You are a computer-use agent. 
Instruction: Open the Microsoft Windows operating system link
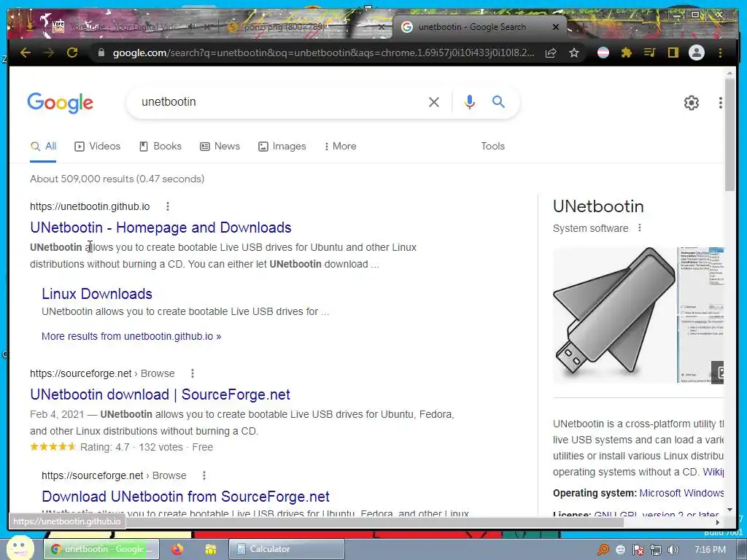pos(681,493)
